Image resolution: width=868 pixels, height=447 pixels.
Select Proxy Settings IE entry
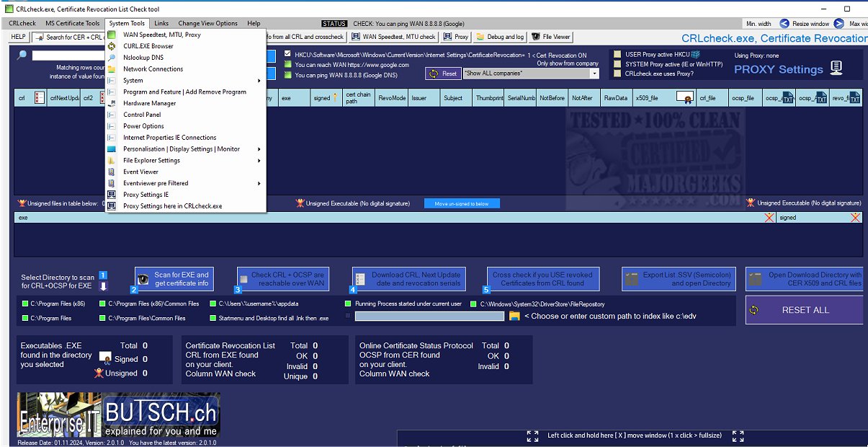click(x=187, y=195)
